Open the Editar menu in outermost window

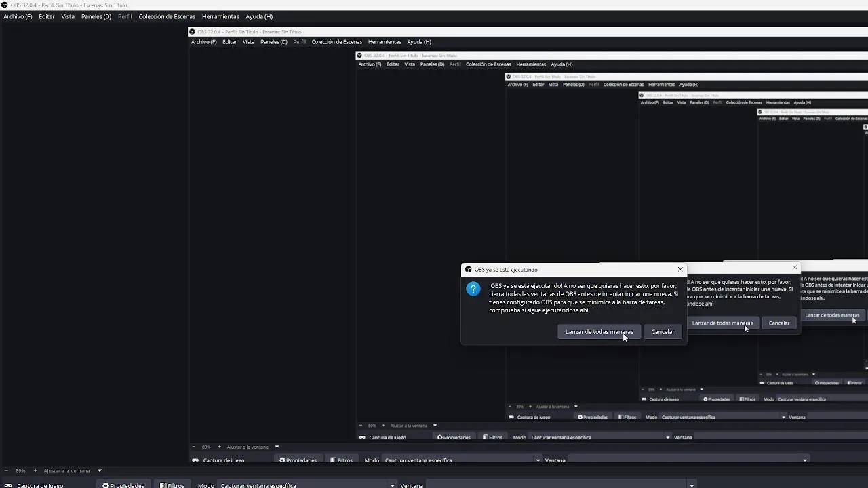47,16
